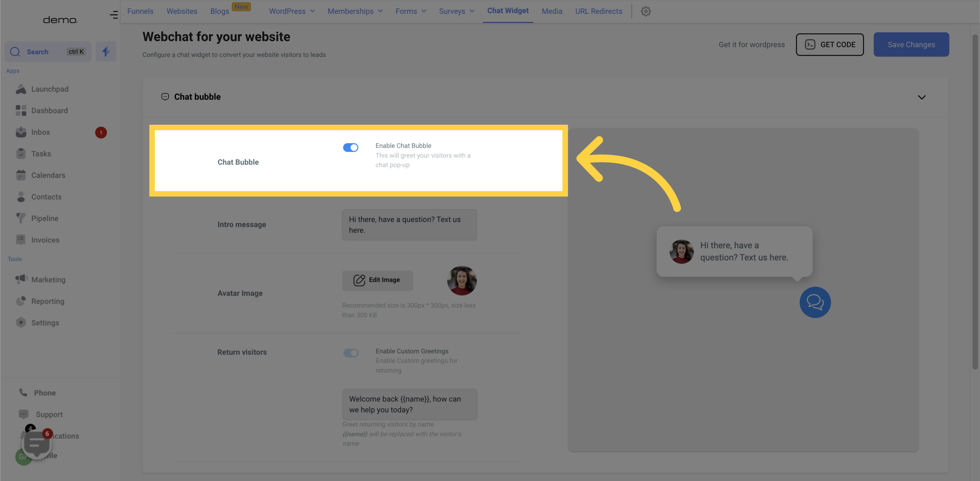The height and width of the screenshot is (481, 980).
Task: Click the red Inbox notification badge
Action: click(x=101, y=132)
